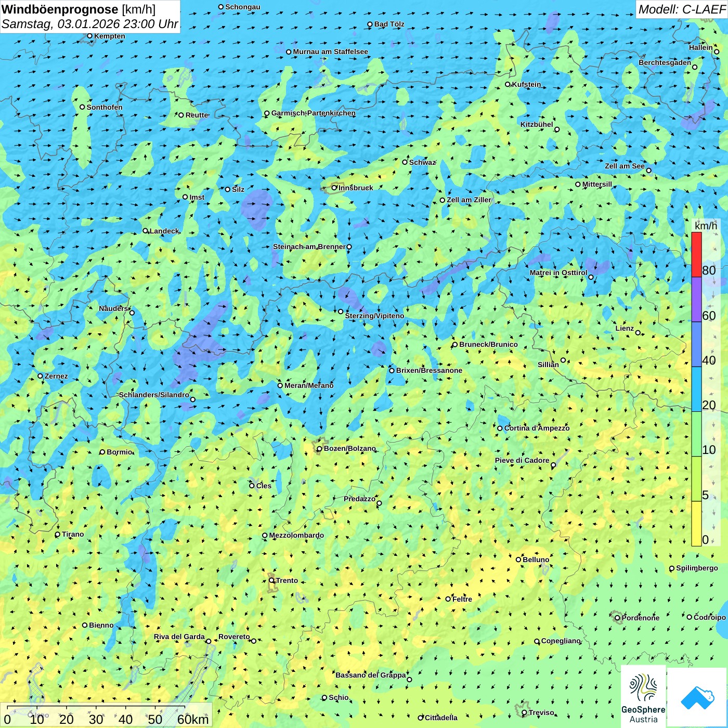The width and height of the screenshot is (728, 728).
Task: Click the yellow 0–5 km/h legend swatch
Action: pyautogui.click(x=696, y=524)
